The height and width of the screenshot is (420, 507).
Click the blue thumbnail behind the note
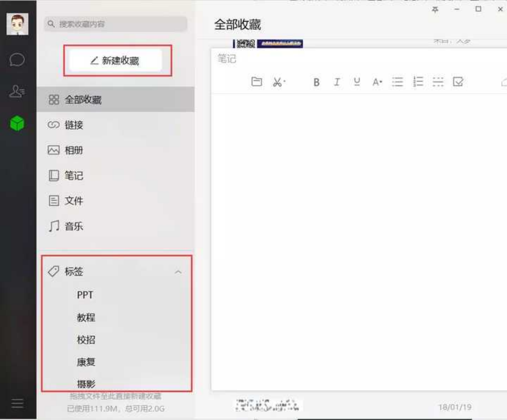tap(280, 43)
